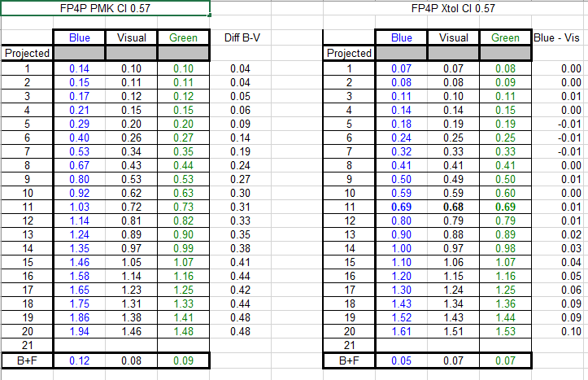Viewport: 588px width, 380px height.
Task: Select PMK Blue value 1.94 in row 20
Action: (x=80, y=330)
